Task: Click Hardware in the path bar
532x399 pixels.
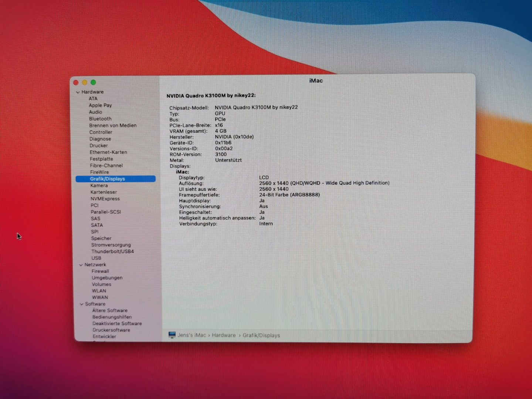Action: pyautogui.click(x=224, y=335)
